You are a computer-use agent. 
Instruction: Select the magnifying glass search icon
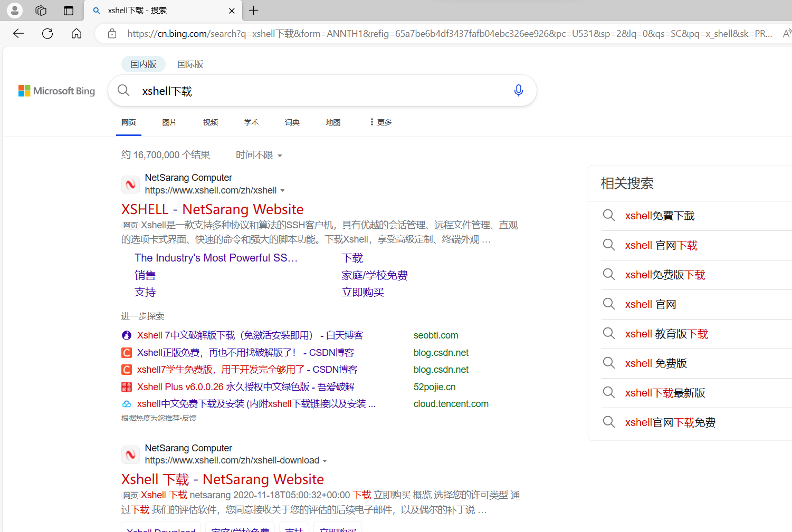[x=123, y=90]
